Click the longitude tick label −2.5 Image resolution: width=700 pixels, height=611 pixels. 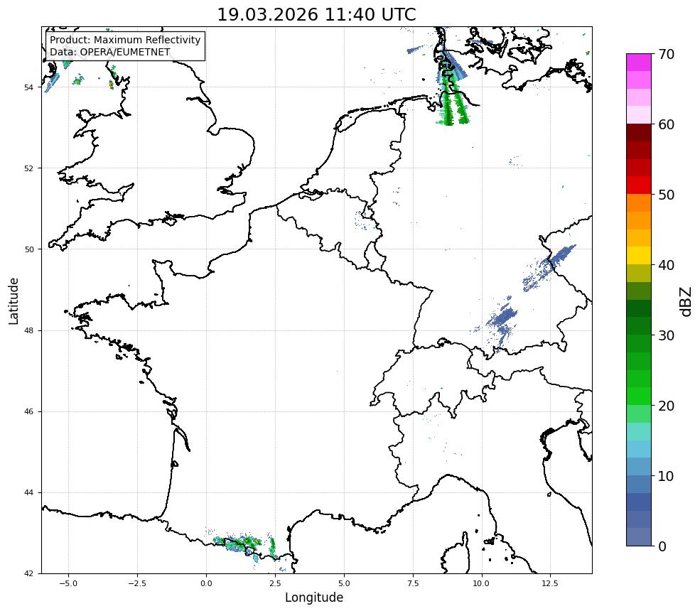[137, 583]
